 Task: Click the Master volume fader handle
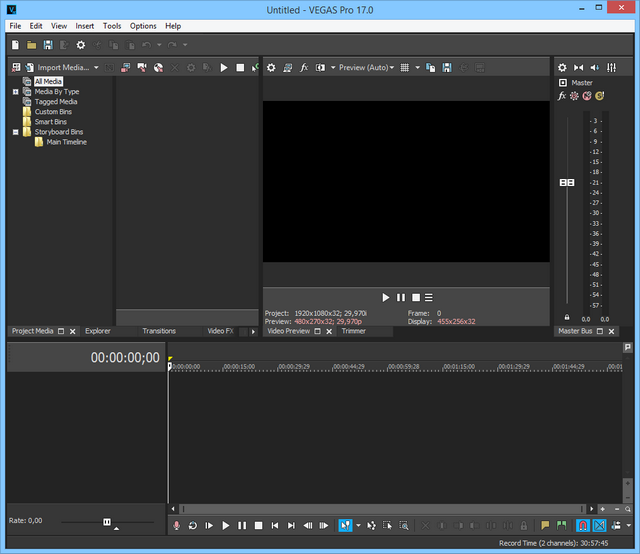(567, 183)
